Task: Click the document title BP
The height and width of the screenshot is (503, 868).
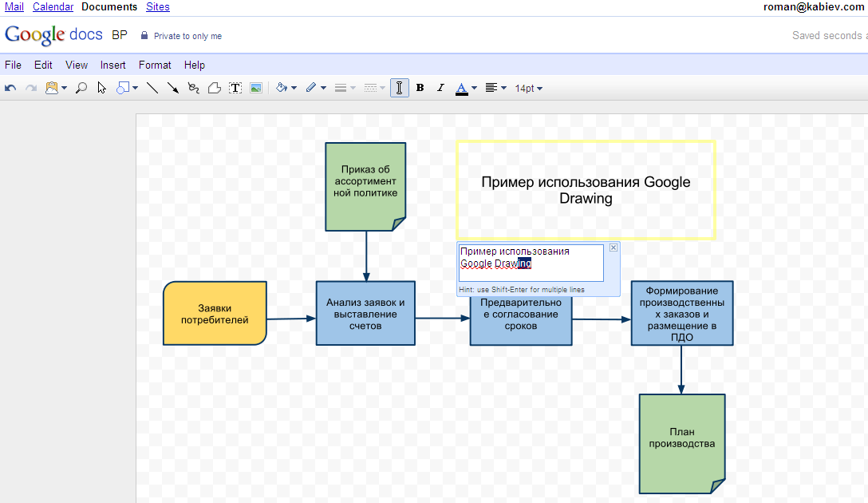Action: pos(120,35)
